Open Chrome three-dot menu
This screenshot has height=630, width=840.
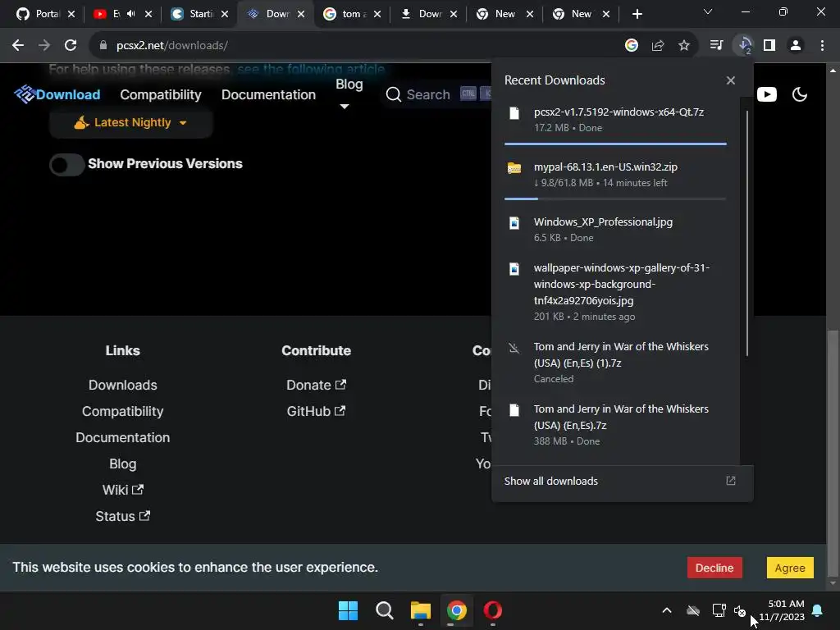coord(822,46)
